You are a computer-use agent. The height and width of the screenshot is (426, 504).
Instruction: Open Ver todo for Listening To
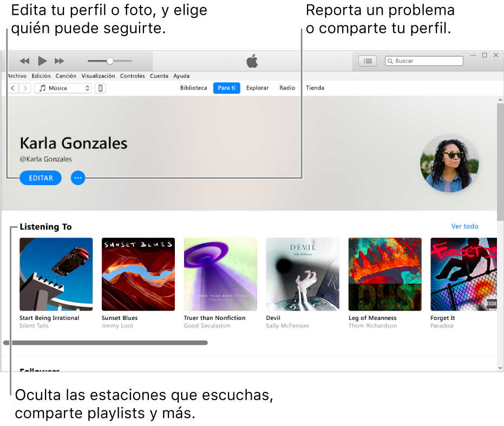click(x=464, y=226)
